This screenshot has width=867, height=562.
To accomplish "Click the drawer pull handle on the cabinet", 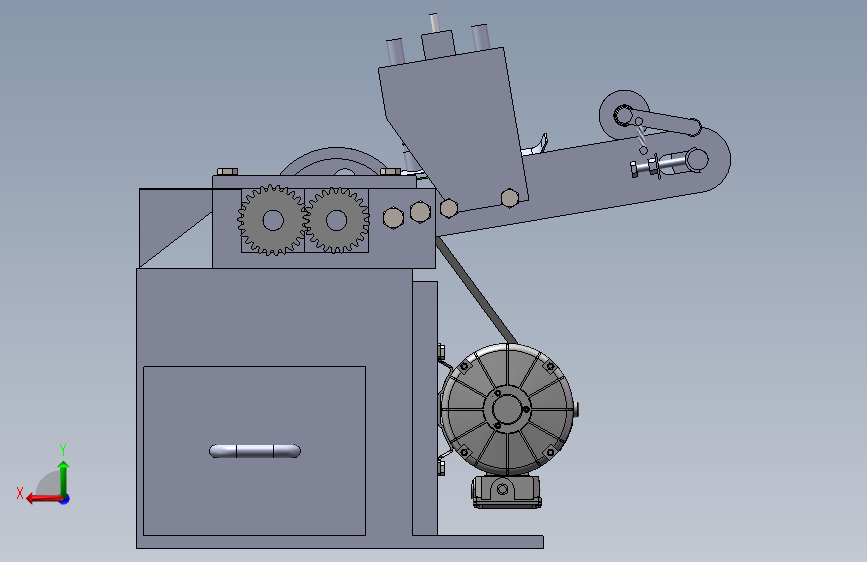I will (255, 451).
